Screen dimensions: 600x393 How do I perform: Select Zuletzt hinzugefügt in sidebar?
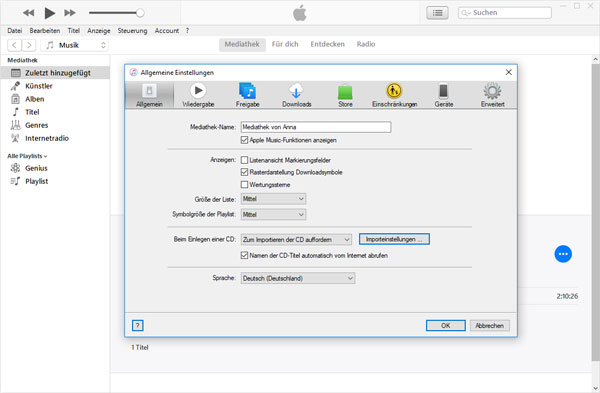55,73
